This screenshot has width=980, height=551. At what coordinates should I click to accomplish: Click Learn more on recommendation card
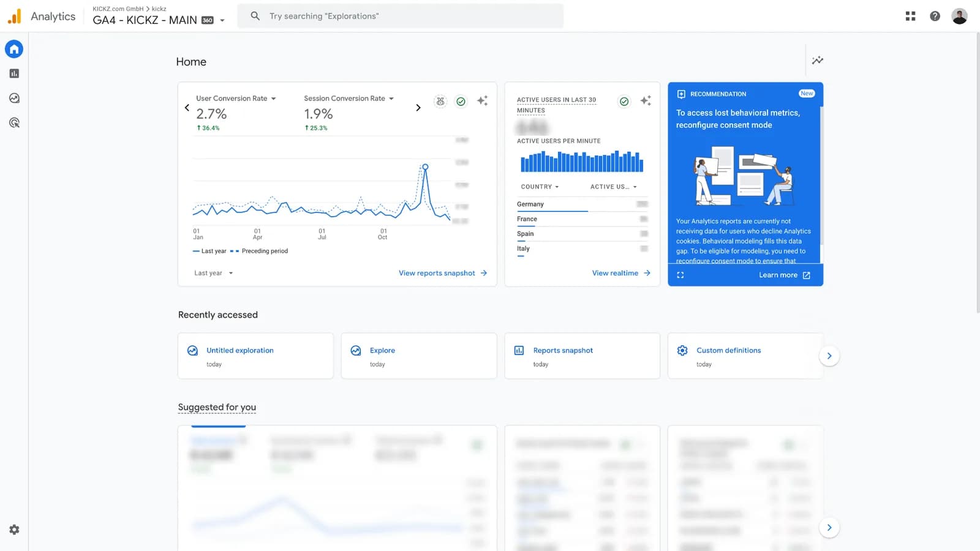(x=785, y=275)
